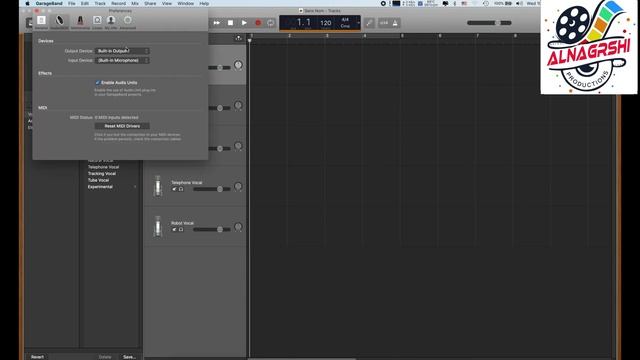Click the volume icon in the macOS menu bar
The image size is (640, 360).
[519, 3]
